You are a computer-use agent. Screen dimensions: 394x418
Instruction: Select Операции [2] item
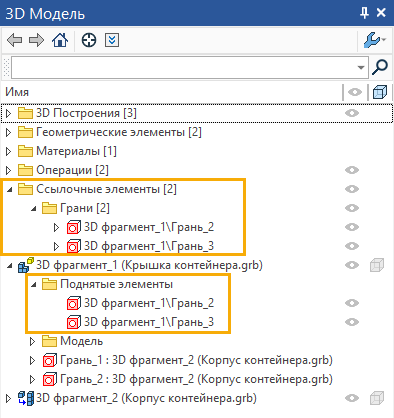click(x=72, y=170)
